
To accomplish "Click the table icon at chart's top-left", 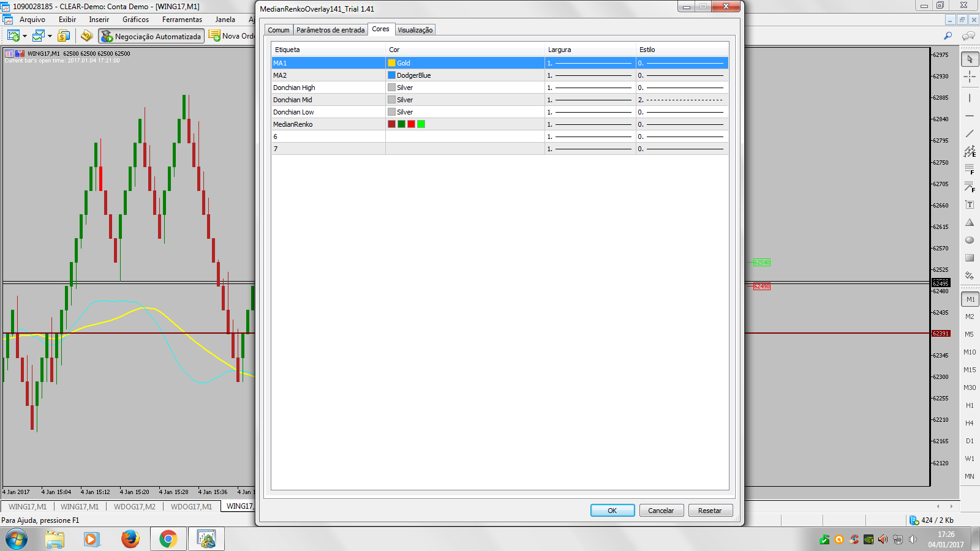I will point(9,53).
